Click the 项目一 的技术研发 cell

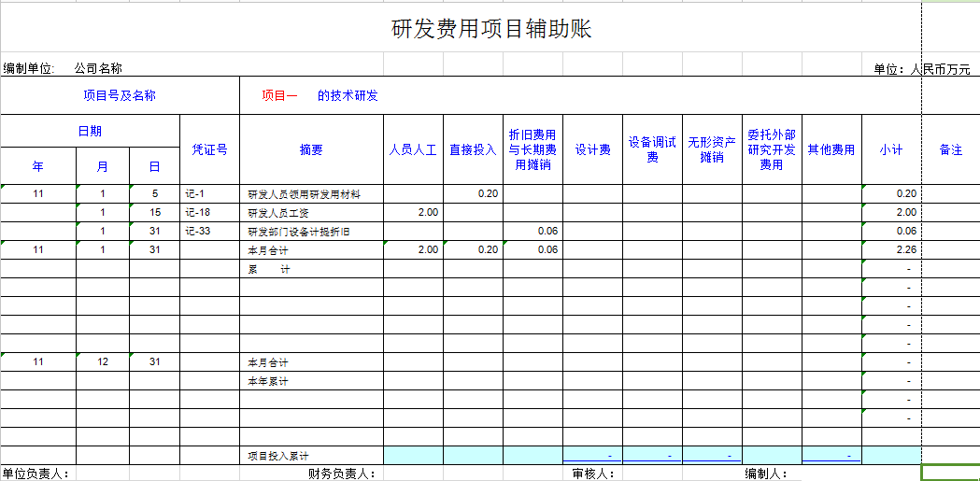tap(320, 95)
